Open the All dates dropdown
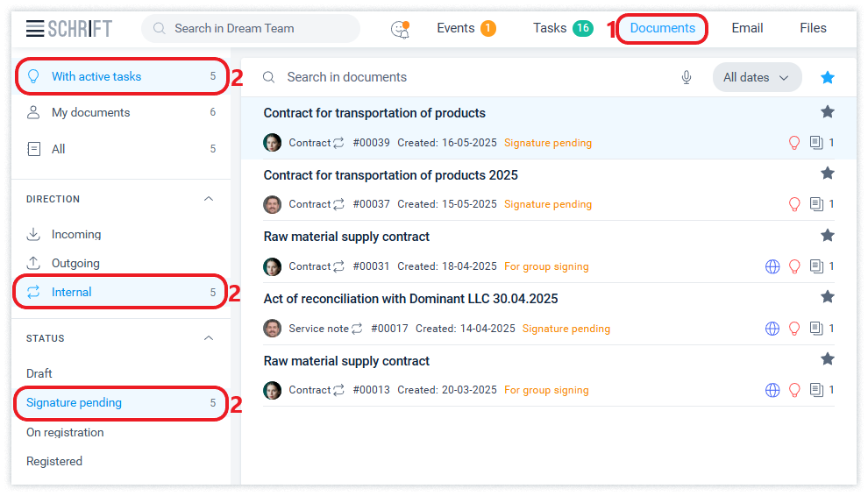 [756, 77]
